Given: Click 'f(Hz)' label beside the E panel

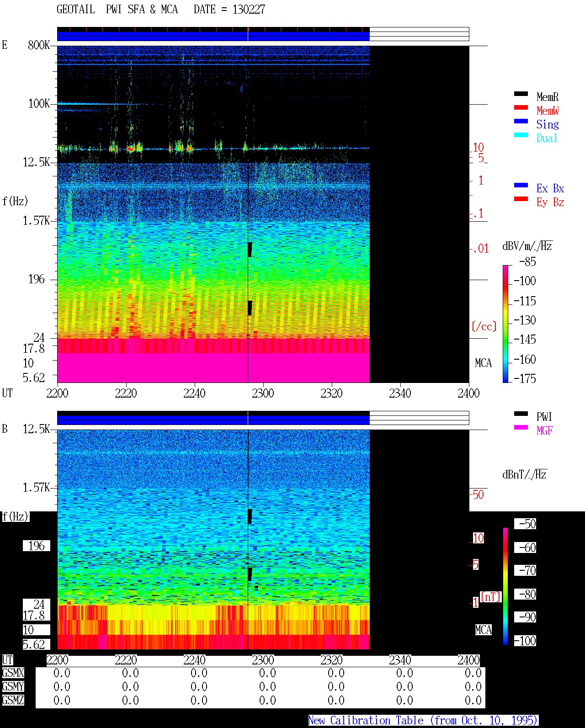Looking at the screenshot, I should (x=15, y=201).
